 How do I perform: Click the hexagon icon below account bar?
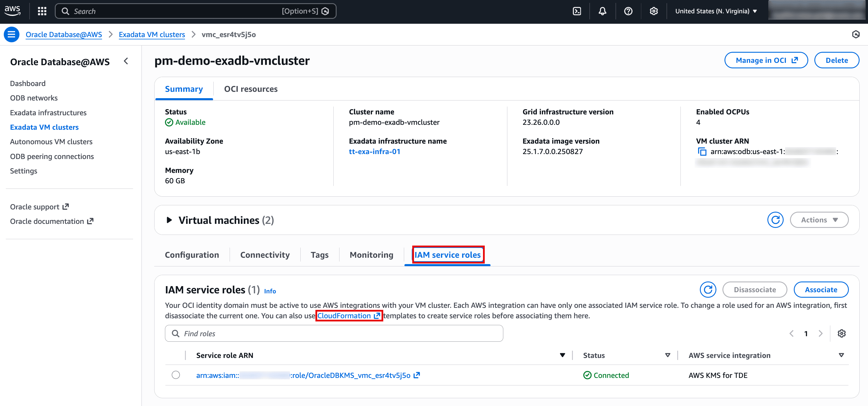856,34
